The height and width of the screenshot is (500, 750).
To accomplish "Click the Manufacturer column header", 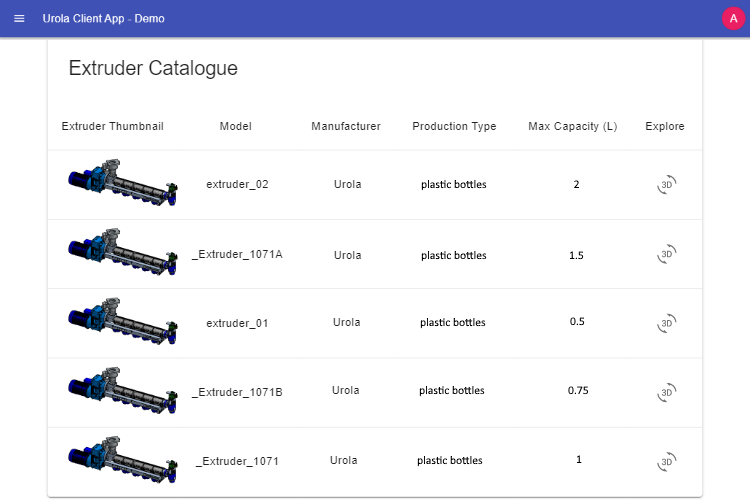I will point(346,126).
